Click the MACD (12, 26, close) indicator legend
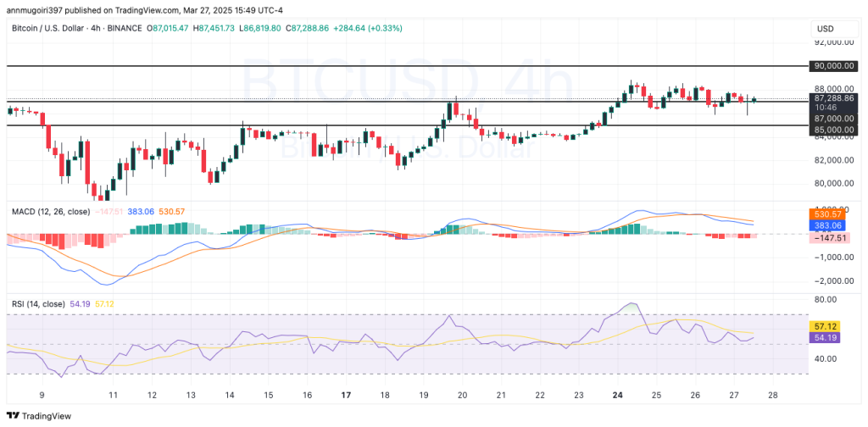868x427 pixels. click(50, 210)
